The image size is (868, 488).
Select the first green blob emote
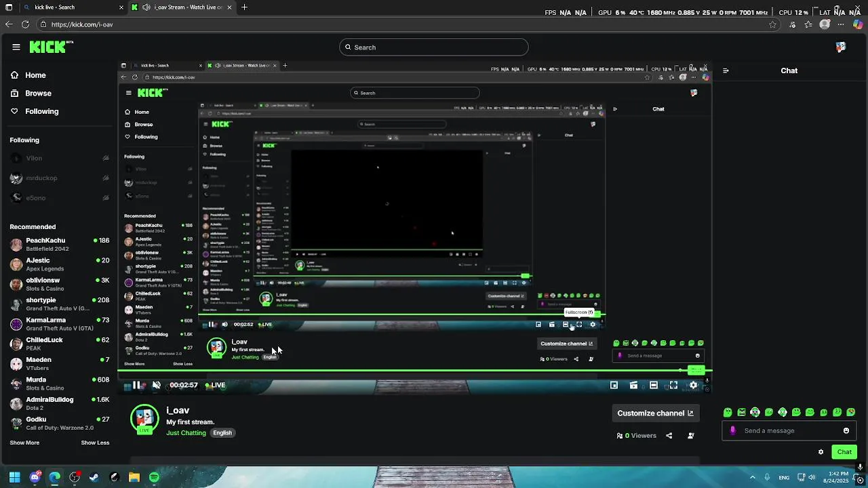(728, 412)
